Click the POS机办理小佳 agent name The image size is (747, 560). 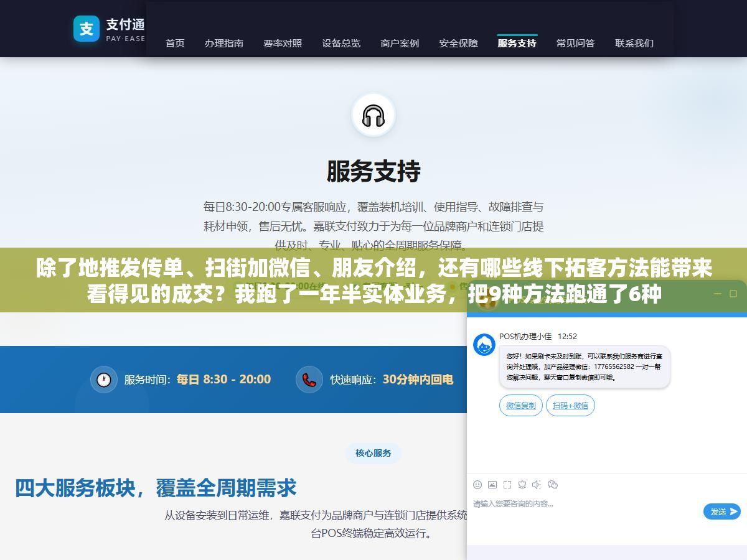click(x=525, y=336)
